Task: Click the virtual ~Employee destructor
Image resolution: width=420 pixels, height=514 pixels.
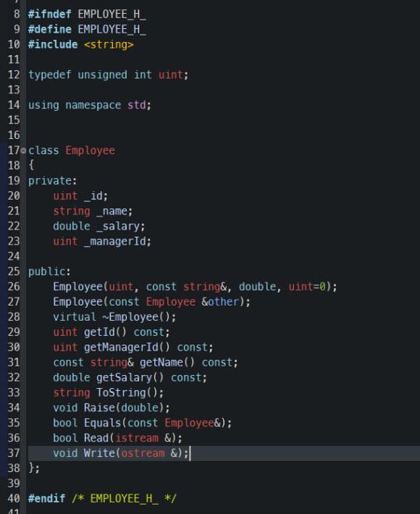Action: 112,317
